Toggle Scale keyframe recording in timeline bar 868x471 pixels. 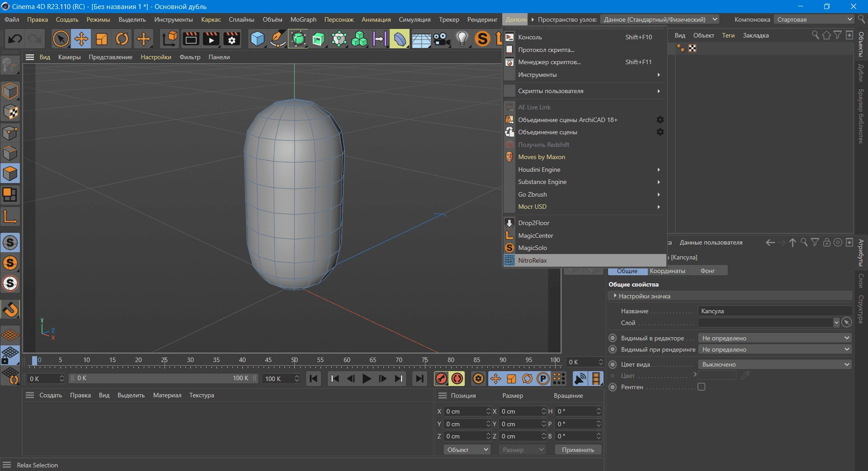click(512, 379)
